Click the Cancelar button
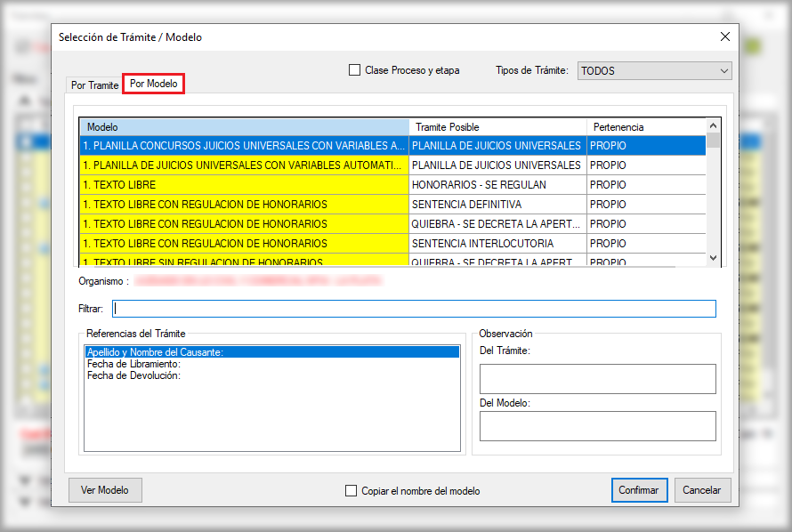The width and height of the screenshot is (792, 532). [702, 490]
